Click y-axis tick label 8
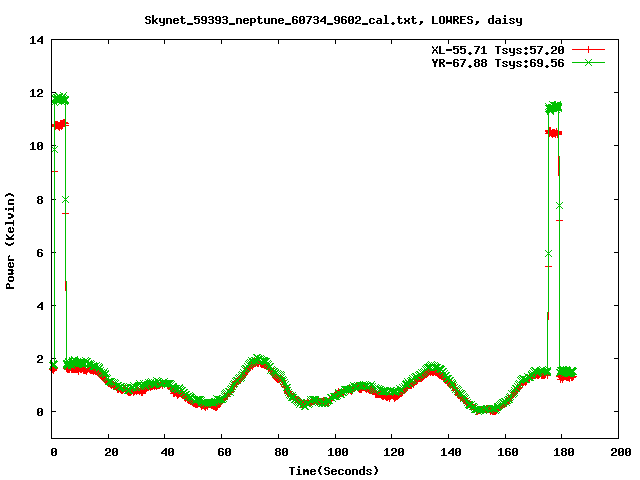 pyautogui.click(x=40, y=200)
